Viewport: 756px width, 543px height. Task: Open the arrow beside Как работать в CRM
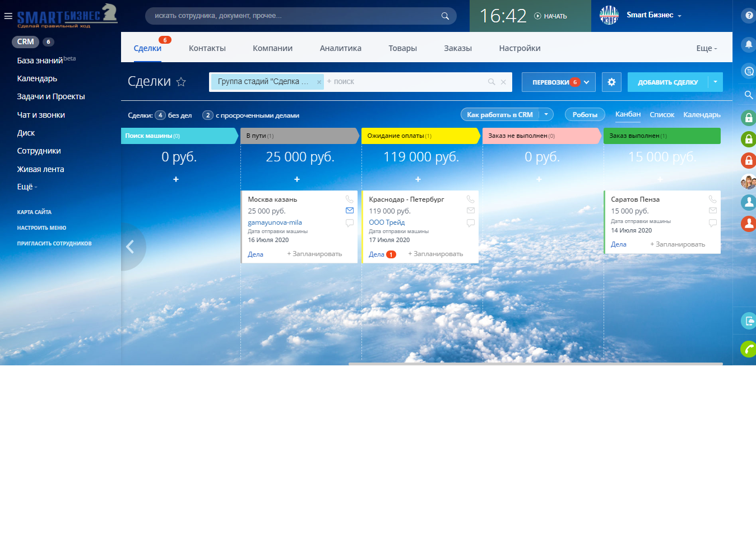tap(546, 114)
